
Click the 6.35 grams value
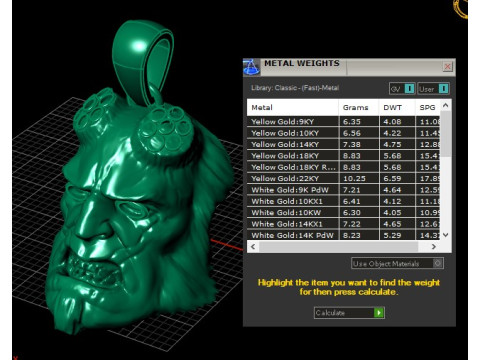(352, 122)
